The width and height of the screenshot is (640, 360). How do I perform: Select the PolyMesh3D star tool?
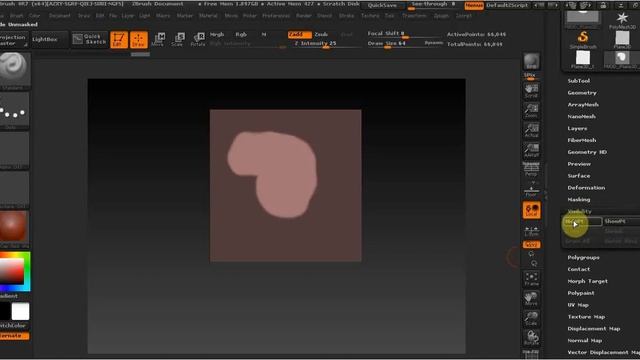[622, 20]
